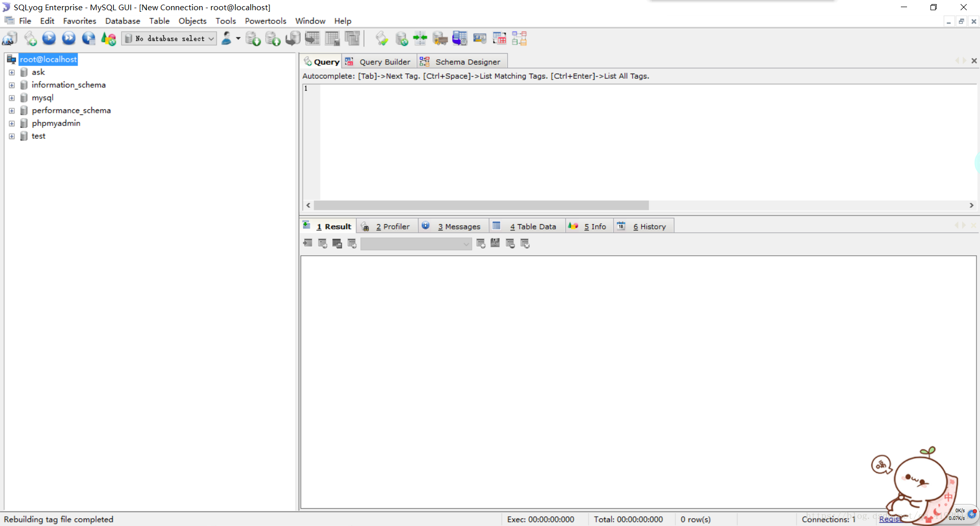This screenshot has width=980, height=526.
Task: Open the new connection toolbar icon
Action: [x=10, y=38]
